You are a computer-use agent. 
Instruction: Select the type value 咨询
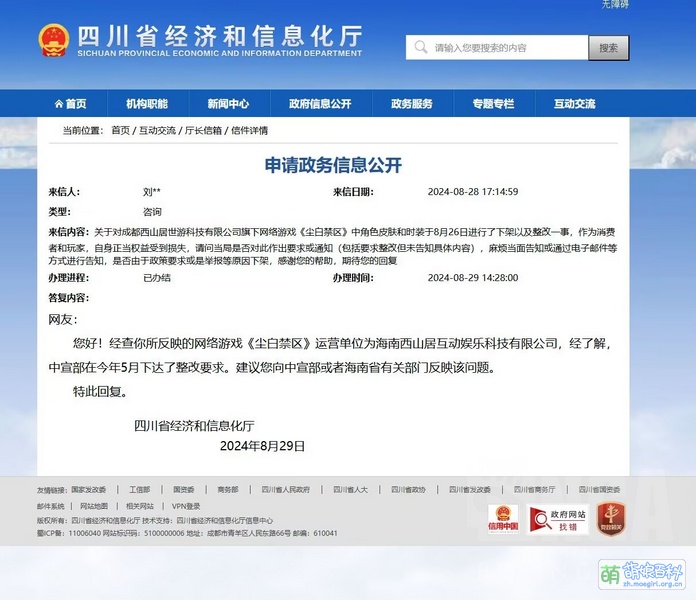click(152, 212)
